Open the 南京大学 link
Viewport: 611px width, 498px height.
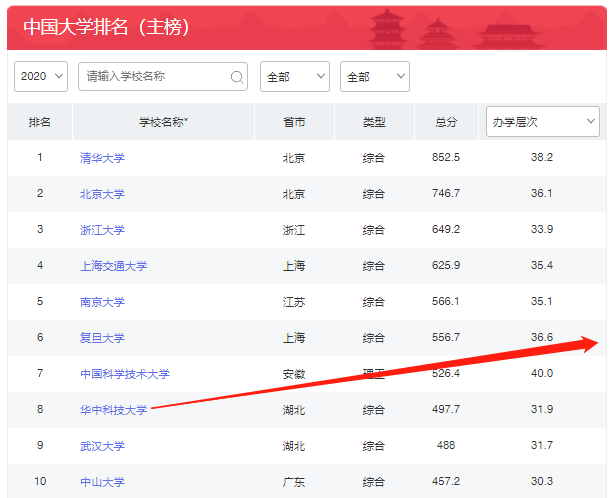[102, 302]
